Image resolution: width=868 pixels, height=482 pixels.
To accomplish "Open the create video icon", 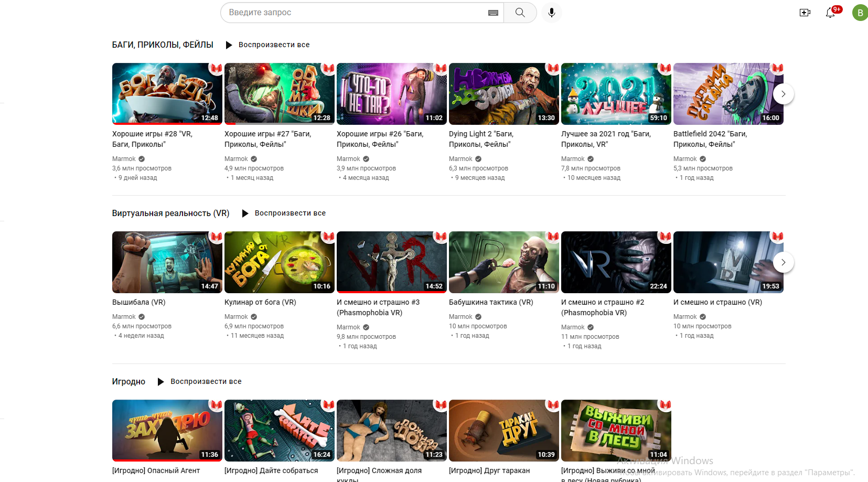I will [805, 13].
